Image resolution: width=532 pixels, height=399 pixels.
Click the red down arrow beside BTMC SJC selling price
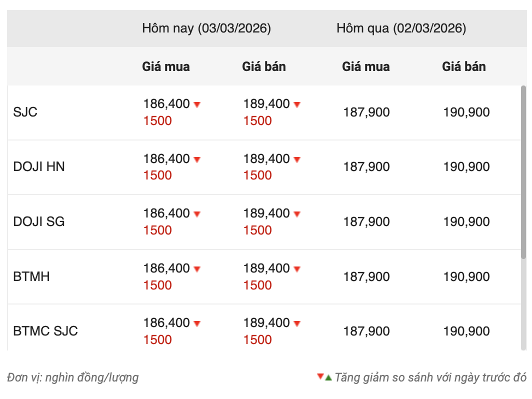pos(297,323)
